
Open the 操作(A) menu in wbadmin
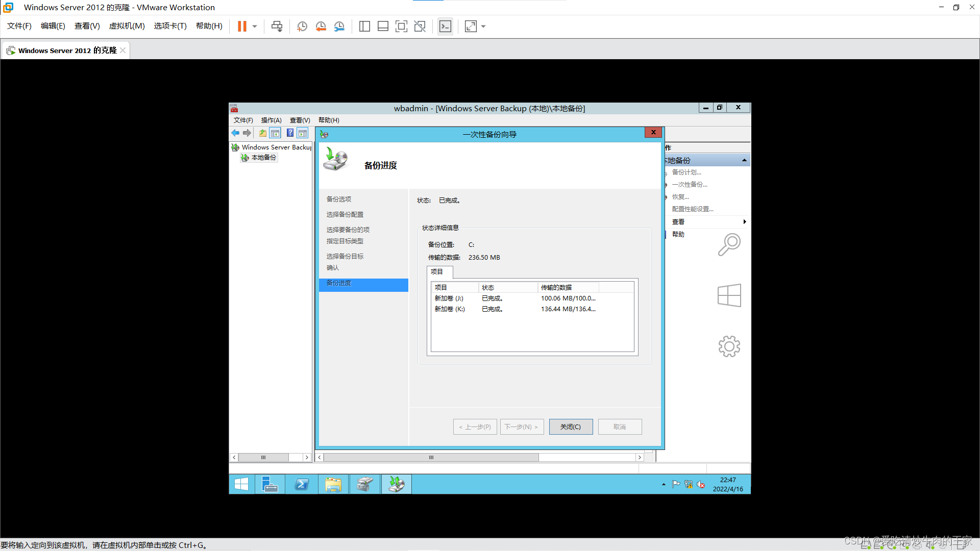[x=271, y=120]
